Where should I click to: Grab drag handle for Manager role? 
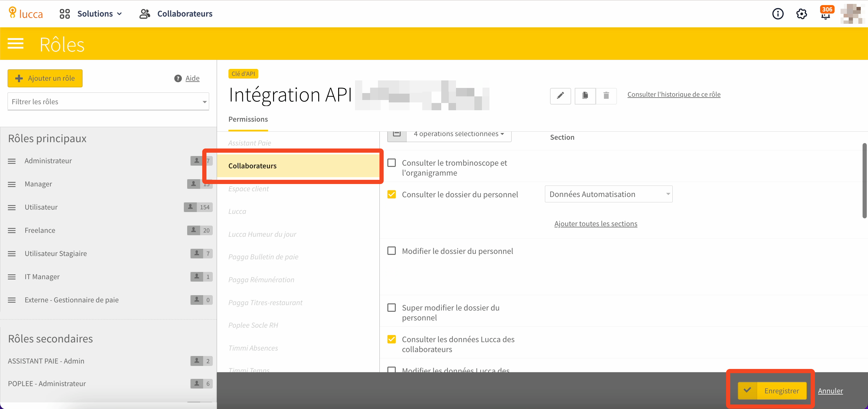pyautogui.click(x=12, y=184)
